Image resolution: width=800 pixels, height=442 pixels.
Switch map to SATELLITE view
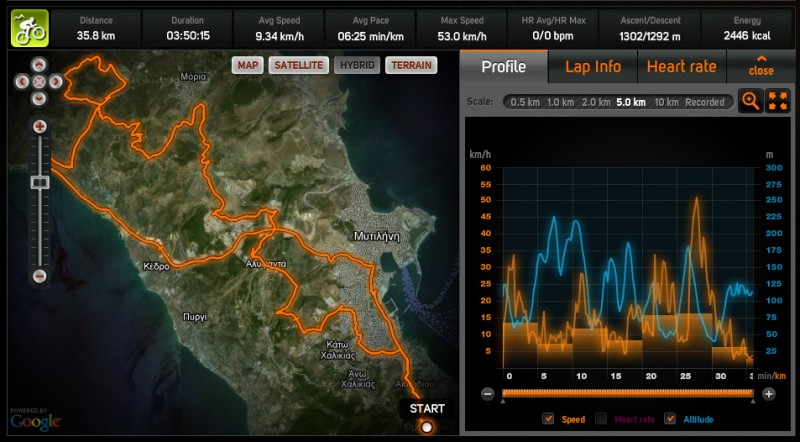(298, 65)
